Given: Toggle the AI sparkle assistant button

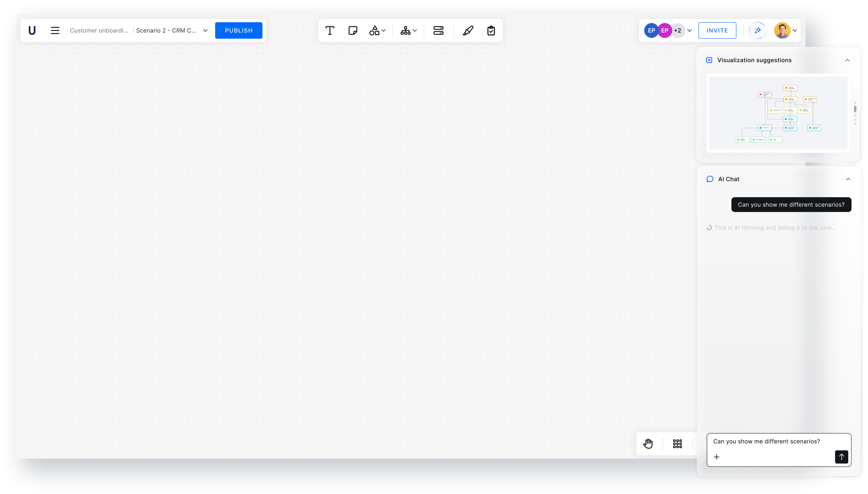Looking at the screenshot, I should coord(758,31).
